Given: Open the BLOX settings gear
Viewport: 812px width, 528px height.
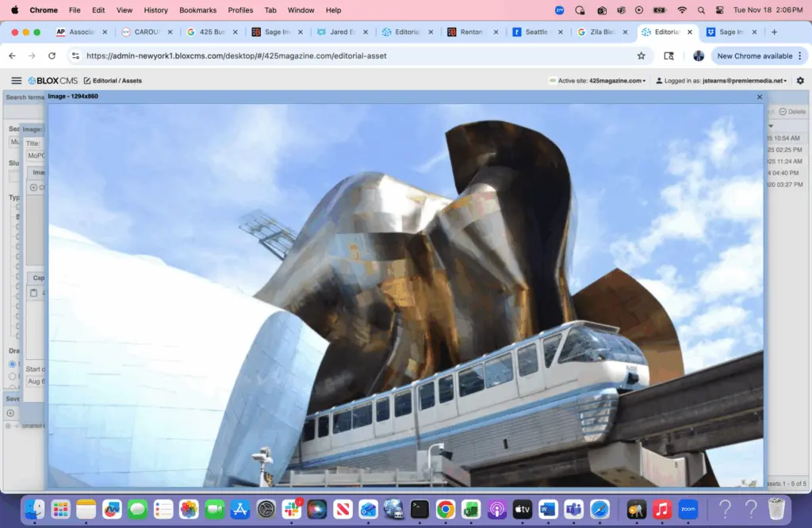Looking at the screenshot, I should 800,81.
